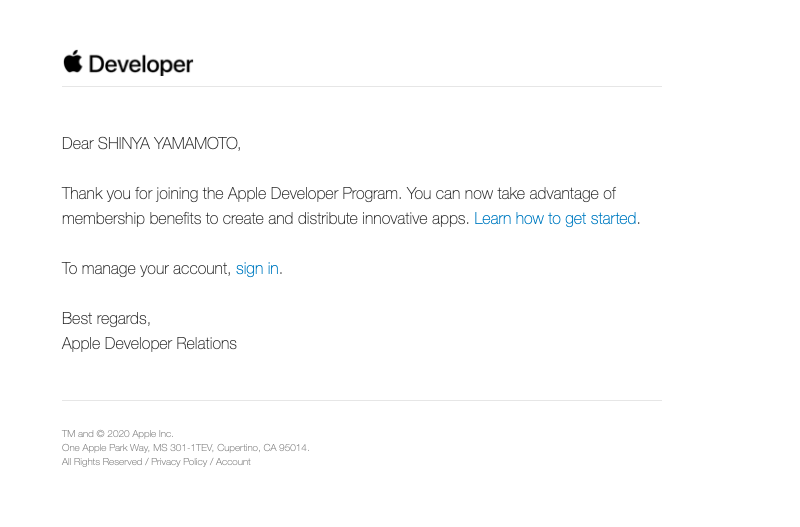Click the divider line below the Developer header

click(x=362, y=87)
